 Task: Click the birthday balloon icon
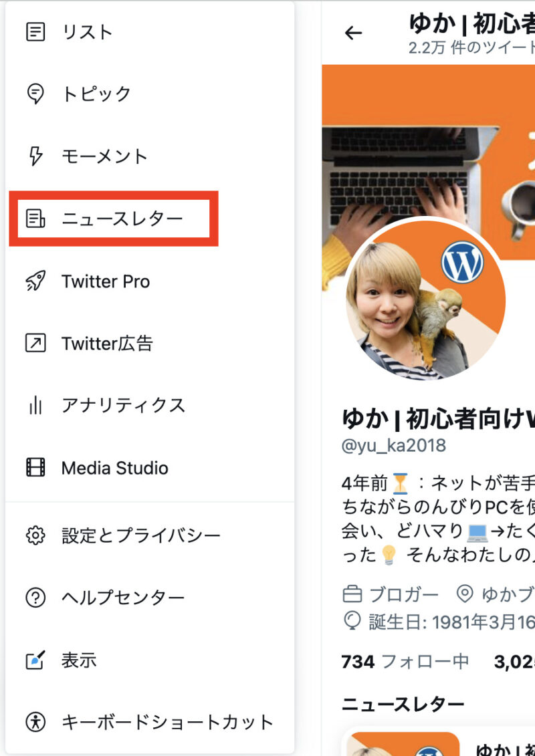click(352, 622)
